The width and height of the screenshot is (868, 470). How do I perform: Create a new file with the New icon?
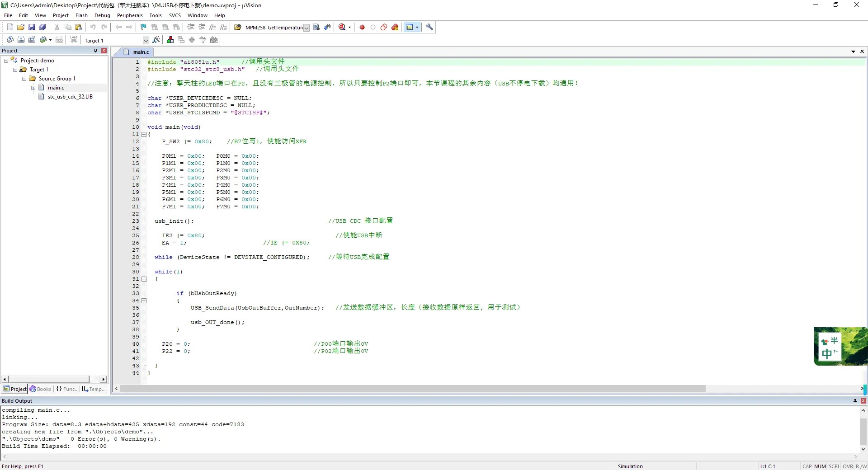pos(10,27)
